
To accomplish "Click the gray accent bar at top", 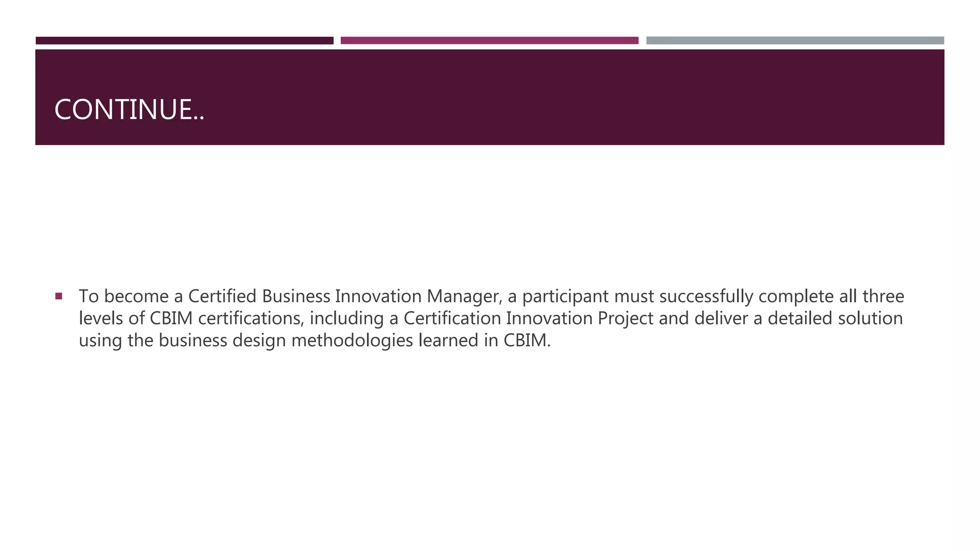I will 795,41.
